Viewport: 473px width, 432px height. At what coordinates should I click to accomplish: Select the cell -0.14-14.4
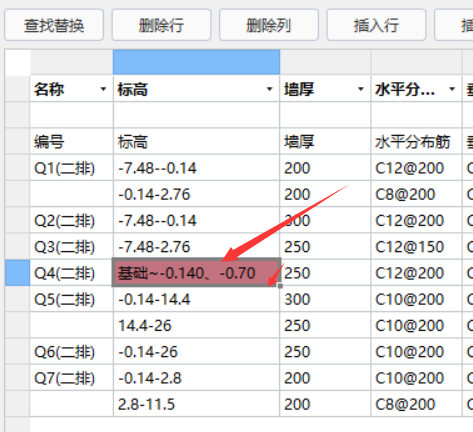pos(196,299)
